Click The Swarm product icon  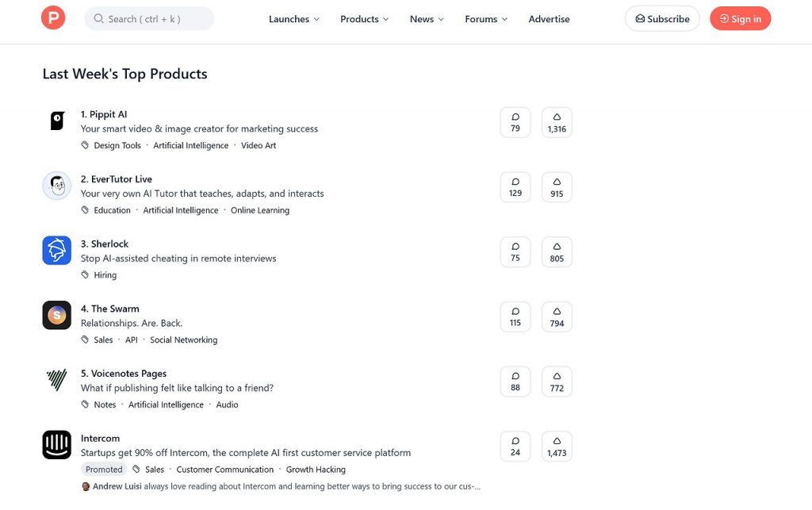[x=57, y=316]
